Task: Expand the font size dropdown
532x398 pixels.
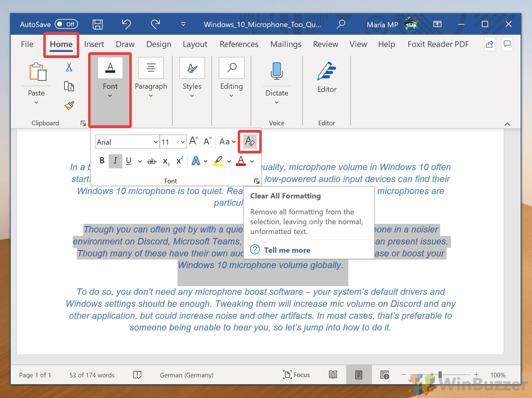Action: [183, 142]
